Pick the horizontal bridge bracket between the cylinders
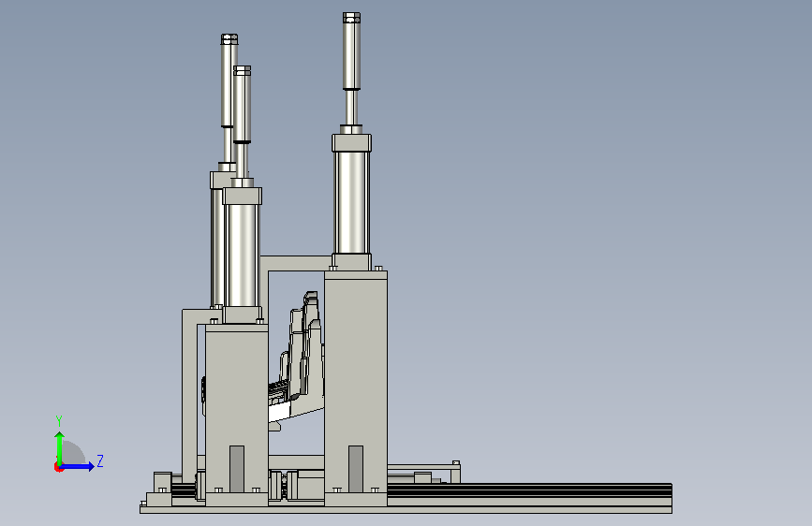The image size is (812, 526). 296,263
